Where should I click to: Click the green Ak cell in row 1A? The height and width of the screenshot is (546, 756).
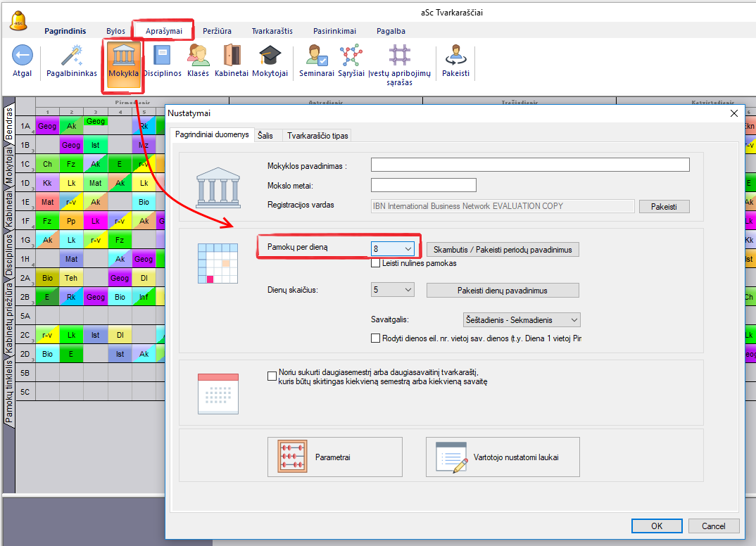click(72, 126)
